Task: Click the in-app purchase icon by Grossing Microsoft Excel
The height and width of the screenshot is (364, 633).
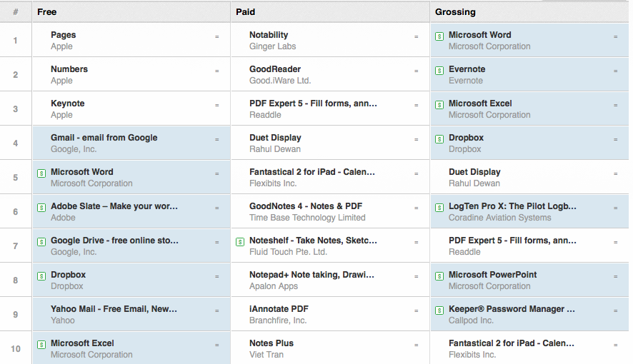Action: point(439,105)
